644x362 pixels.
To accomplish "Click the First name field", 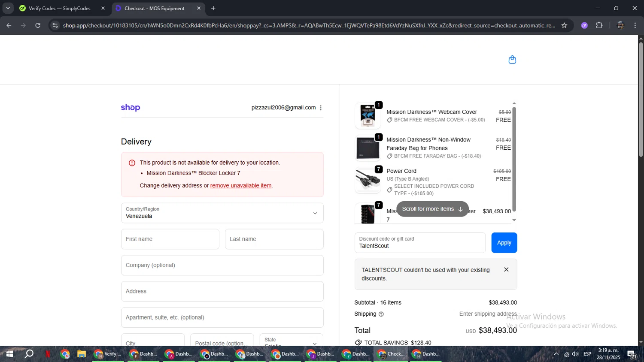I will coord(170,239).
